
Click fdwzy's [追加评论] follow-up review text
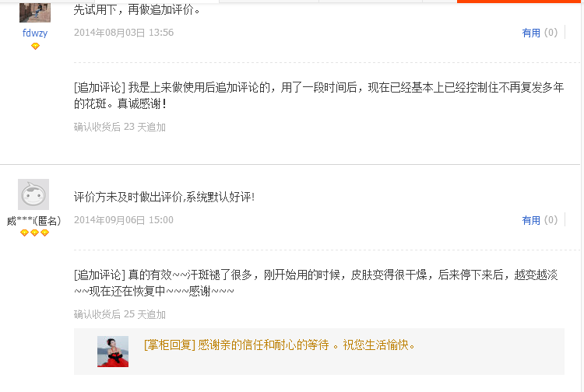pos(318,95)
